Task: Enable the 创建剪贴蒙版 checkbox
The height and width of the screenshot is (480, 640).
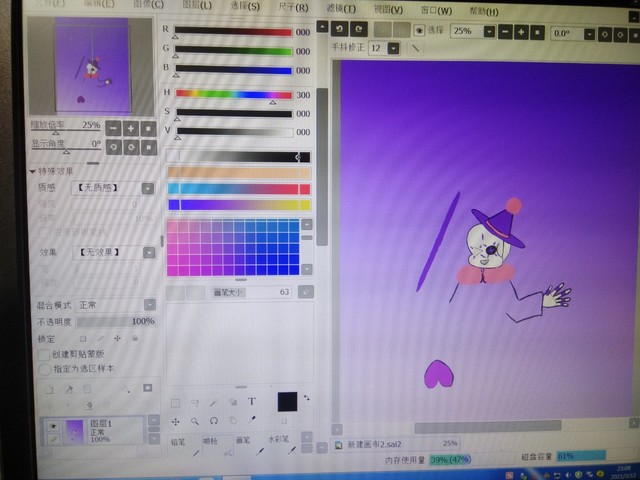Action: point(42,354)
